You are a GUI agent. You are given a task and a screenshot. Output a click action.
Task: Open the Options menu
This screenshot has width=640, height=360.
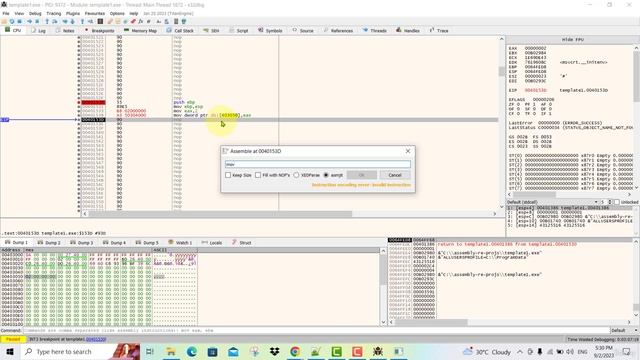(117, 13)
